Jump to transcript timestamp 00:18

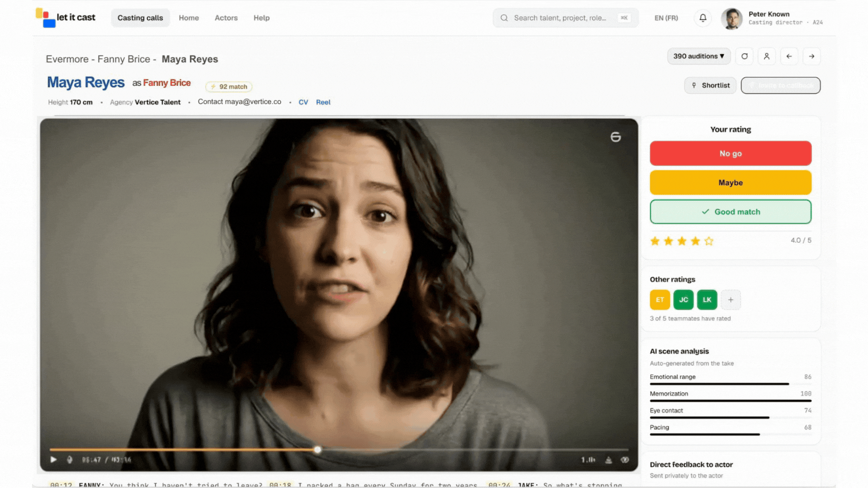[x=280, y=485]
